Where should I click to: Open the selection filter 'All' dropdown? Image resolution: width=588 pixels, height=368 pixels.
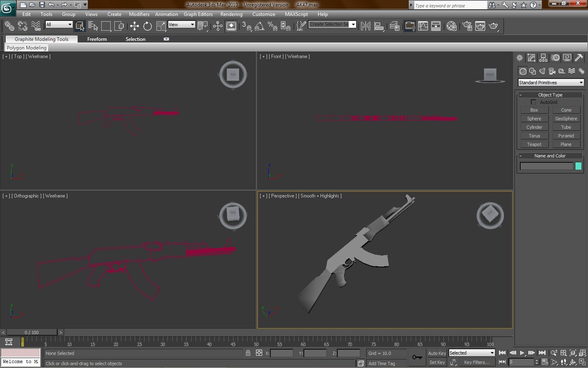pyautogui.click(x=59, y=25)
